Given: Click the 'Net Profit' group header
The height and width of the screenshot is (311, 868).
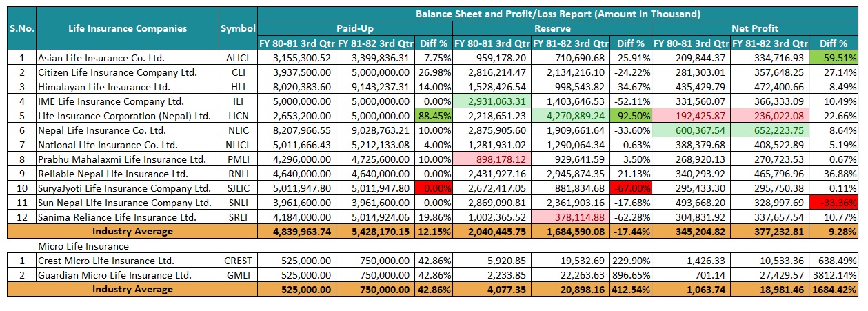Looking at the screenshot, I should click(755, 28).
